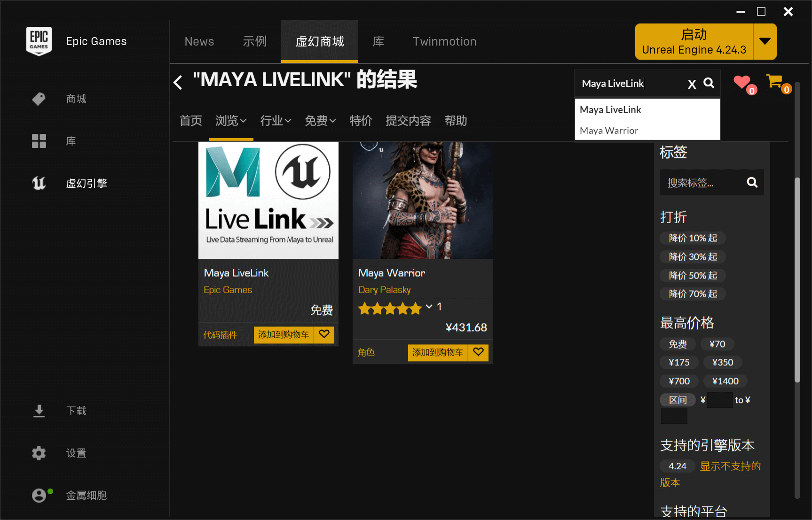Go back using the left chevron arrow

(178, 82)
